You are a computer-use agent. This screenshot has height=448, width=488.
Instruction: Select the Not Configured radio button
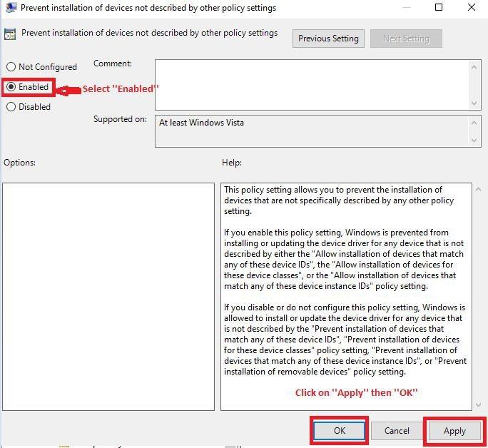click(11, 67)
